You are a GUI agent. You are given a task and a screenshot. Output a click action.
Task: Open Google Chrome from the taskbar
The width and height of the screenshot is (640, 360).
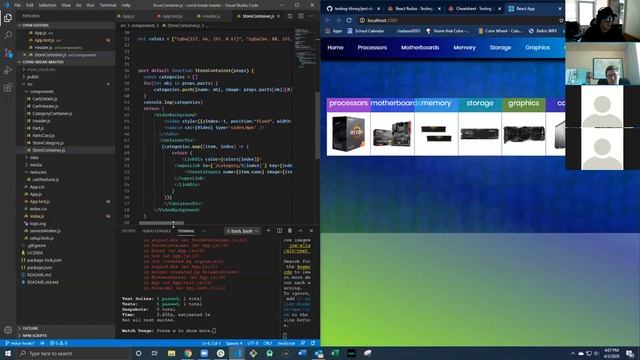coord(188,353)
